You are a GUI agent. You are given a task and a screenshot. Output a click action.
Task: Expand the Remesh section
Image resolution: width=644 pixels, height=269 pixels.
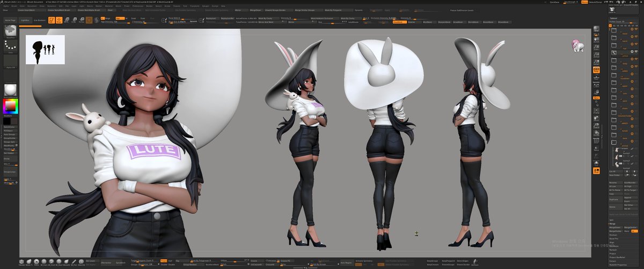613,250
